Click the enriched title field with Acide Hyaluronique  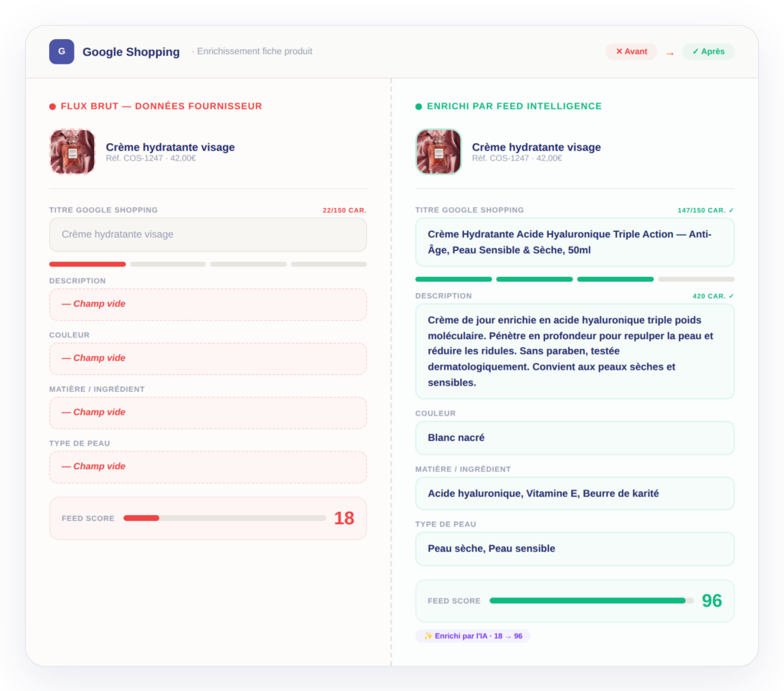[x=574, y=243]
